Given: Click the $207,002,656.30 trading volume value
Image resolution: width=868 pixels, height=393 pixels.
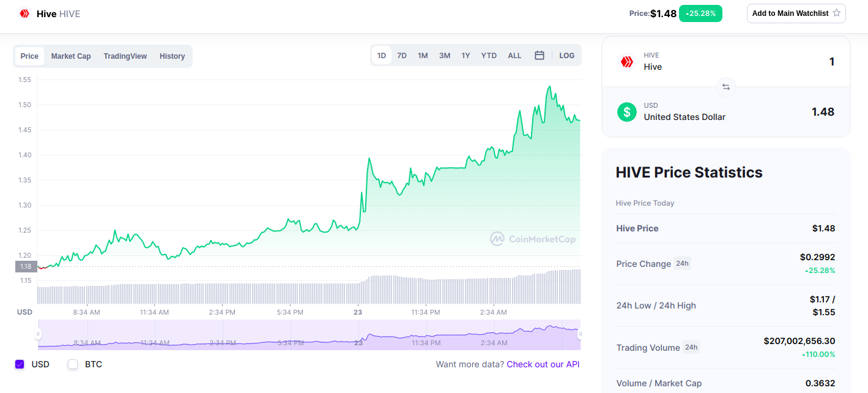Looking at the screenshot, I should [799, 340].
